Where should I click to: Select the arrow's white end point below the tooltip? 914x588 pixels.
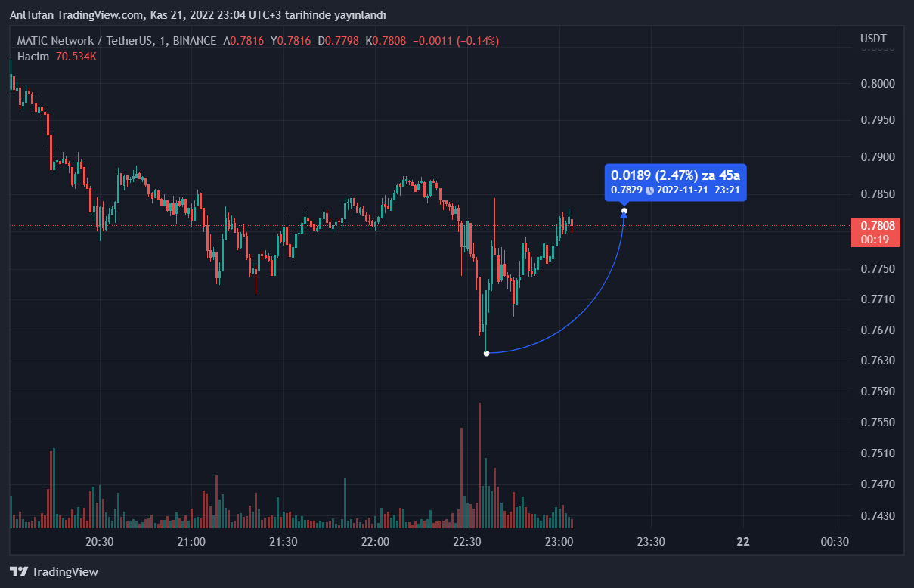[x=624, y=211]
